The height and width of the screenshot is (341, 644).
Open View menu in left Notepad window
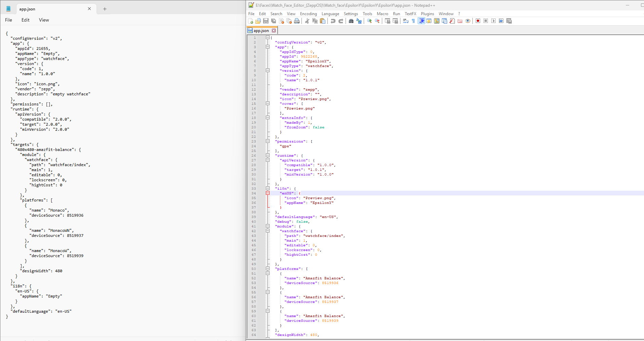coord(44,20)
